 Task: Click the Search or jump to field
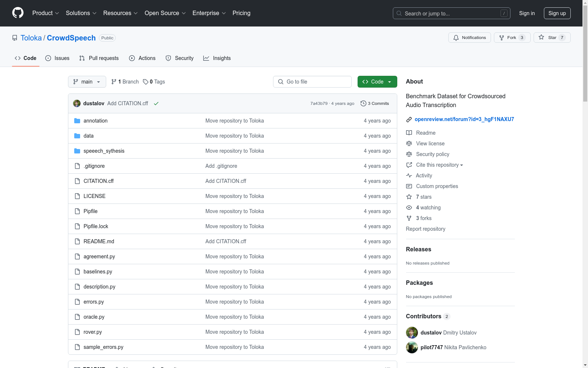[x=452, y=13]
